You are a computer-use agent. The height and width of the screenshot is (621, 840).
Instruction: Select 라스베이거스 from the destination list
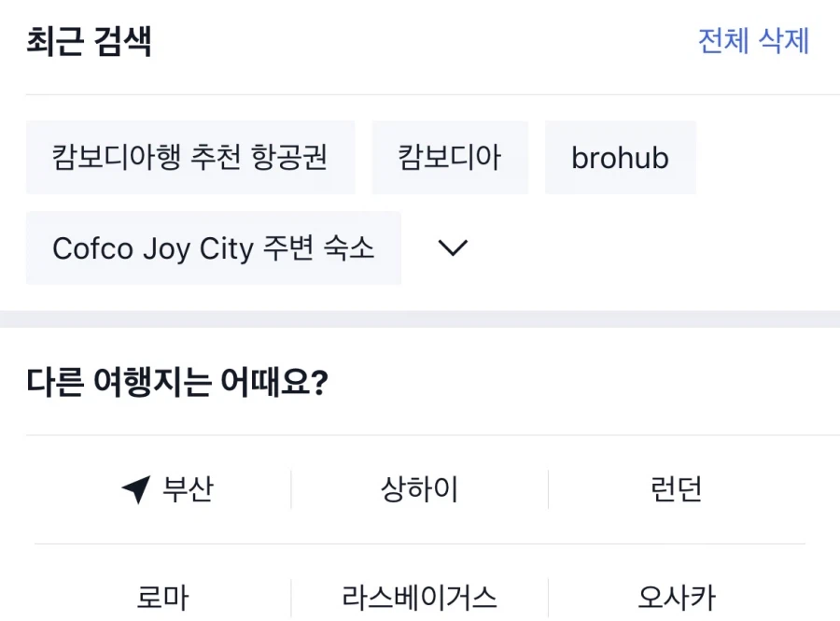point(417,596)
